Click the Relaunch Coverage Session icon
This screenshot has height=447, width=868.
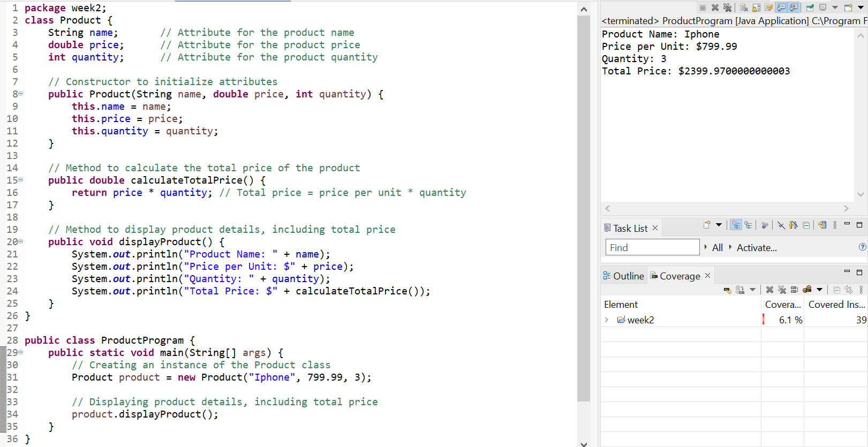point(727,290)
